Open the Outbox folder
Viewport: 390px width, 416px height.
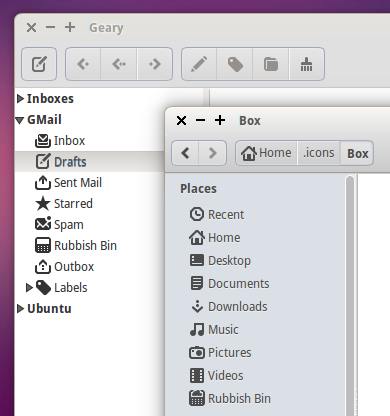74,267
